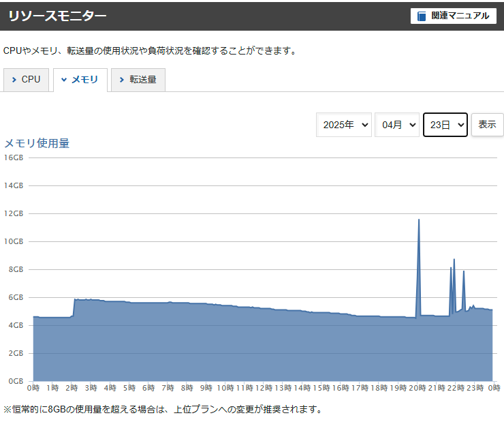Viewport: 504px width, 422px height.
Task: Open the 23日 day dropdown
Action: point(445,125)
